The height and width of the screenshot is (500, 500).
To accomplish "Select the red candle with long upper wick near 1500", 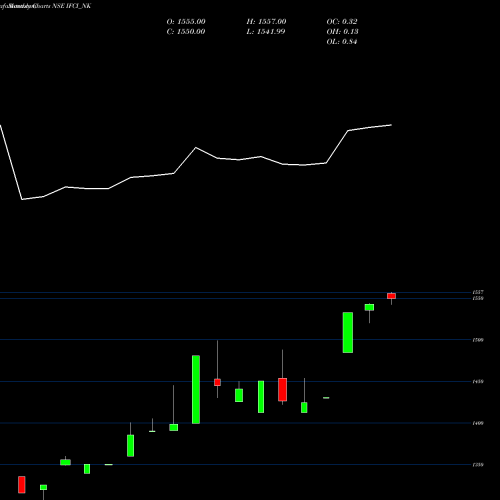I will point(217,382).
